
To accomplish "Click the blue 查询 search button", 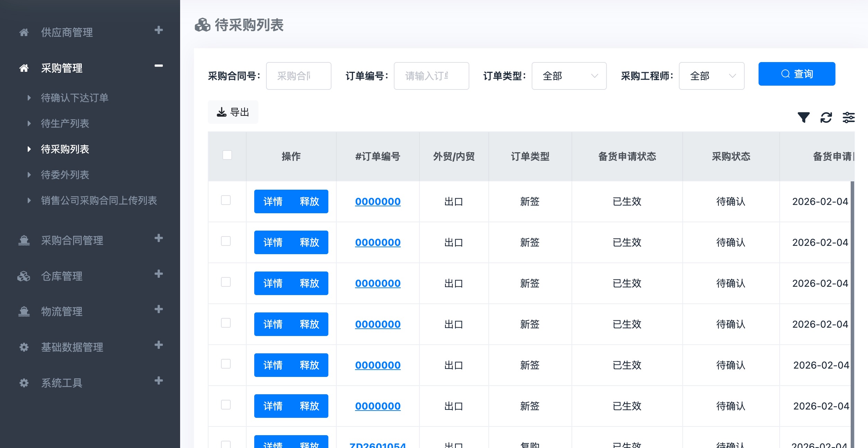I will click(796, 74).
